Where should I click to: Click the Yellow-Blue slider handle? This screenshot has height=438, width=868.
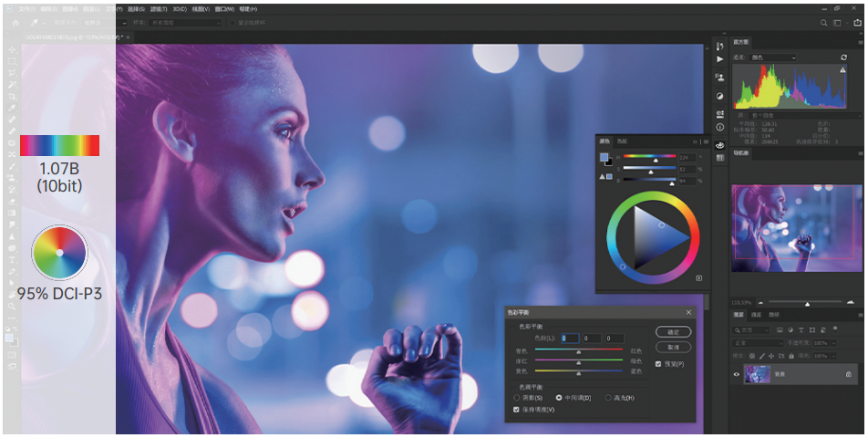[x=578, y=374]
